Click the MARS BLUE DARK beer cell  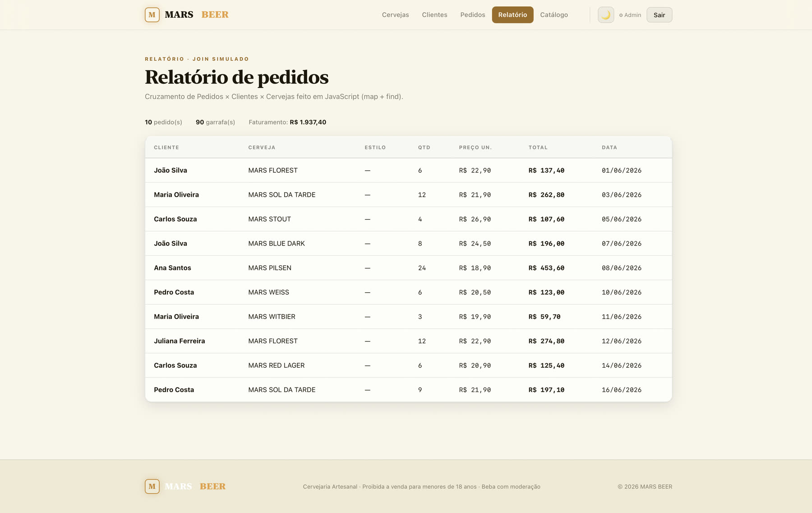tap(277, 244)
